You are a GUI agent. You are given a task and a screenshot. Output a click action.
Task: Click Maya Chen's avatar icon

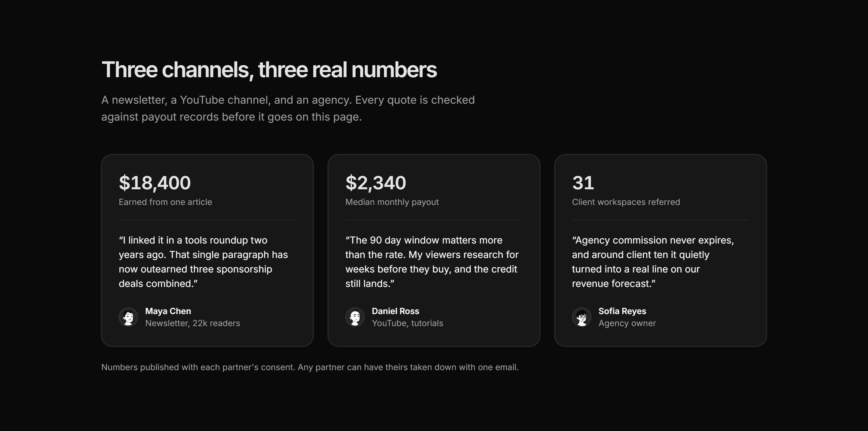click(x=128, y=317)
